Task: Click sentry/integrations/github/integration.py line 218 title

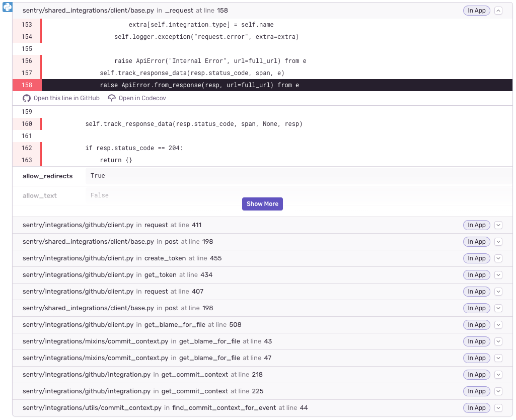Action: click(x=86, y=375)
